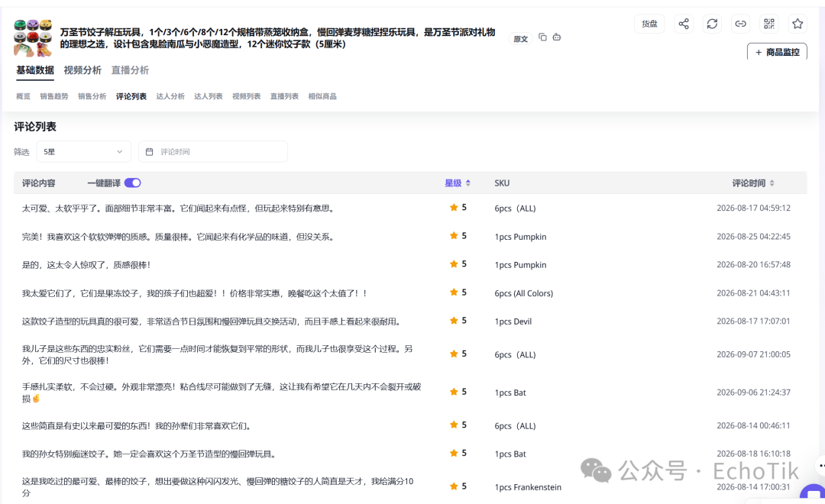Sort by 星级 arrows icon
Screen dimensions: 825x504
point(467,183)
